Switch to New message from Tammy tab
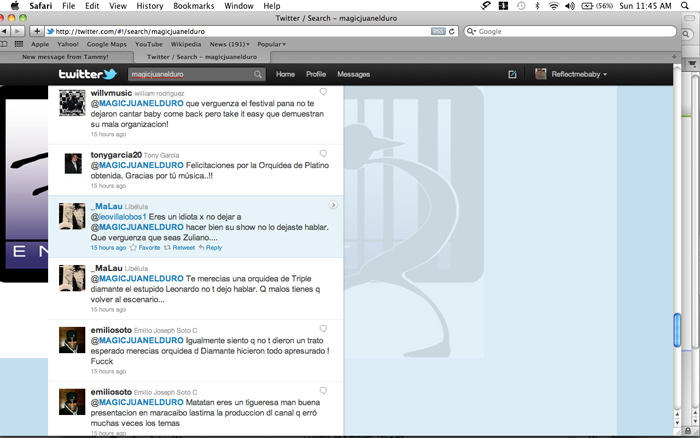The width and height of the screenshot is (700, 438). tap(66, 57)
